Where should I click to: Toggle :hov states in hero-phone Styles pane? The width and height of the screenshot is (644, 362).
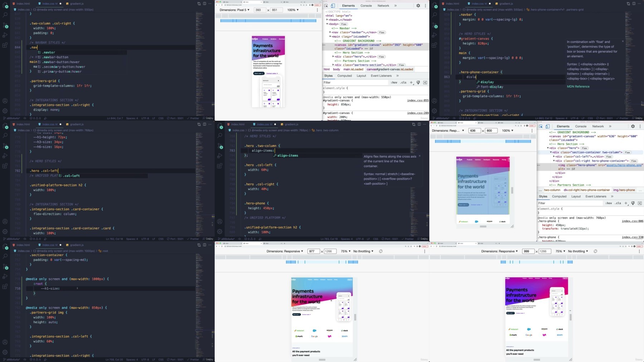click(609, 203)
